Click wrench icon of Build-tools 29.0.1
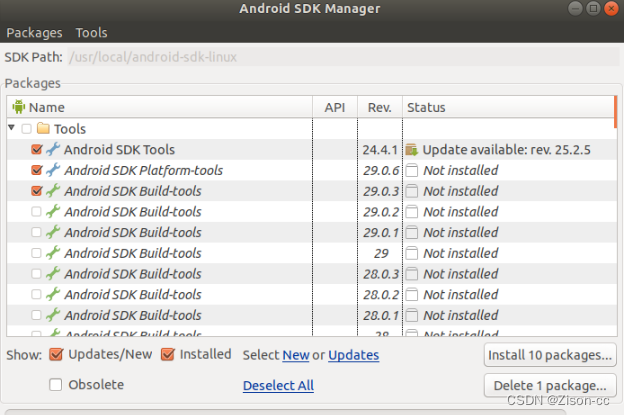 (53, 232)
